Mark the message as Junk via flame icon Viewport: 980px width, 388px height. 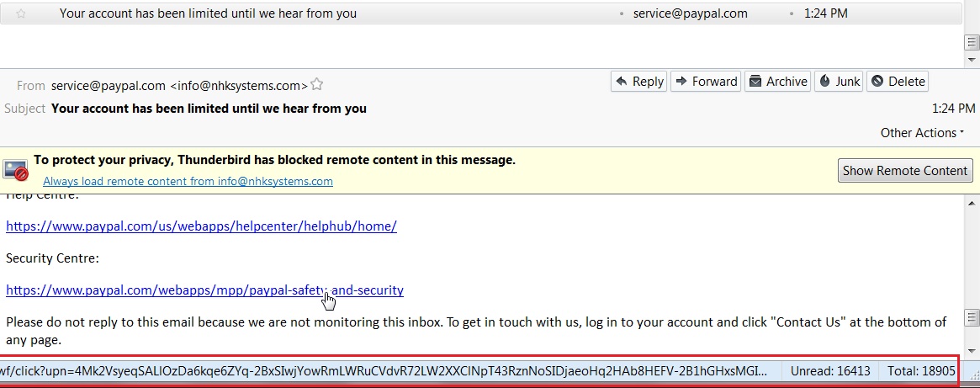pyautogui.click(x=825, y=82)
